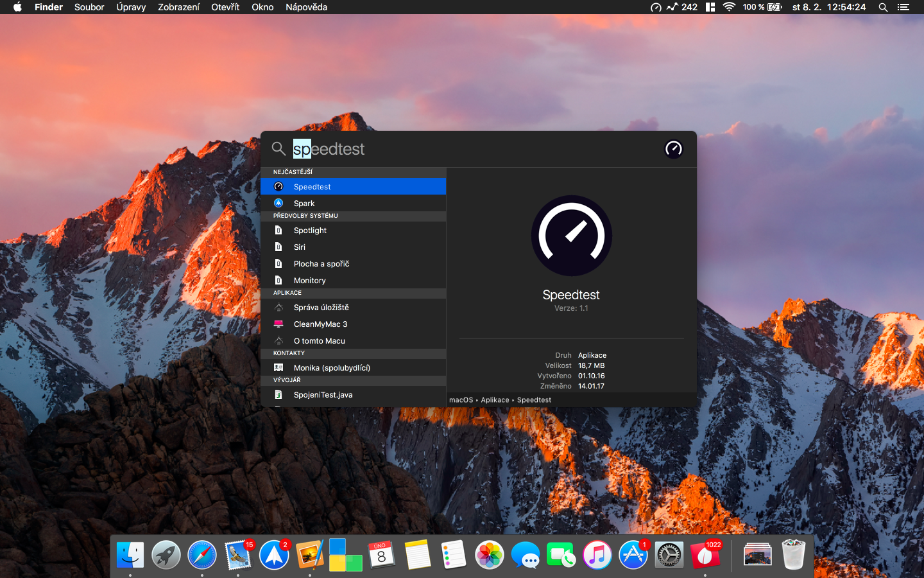Launch Safari from the Dock
This screenshot has height=578, width=924.
pyautogui.click(x=202, y=555)
